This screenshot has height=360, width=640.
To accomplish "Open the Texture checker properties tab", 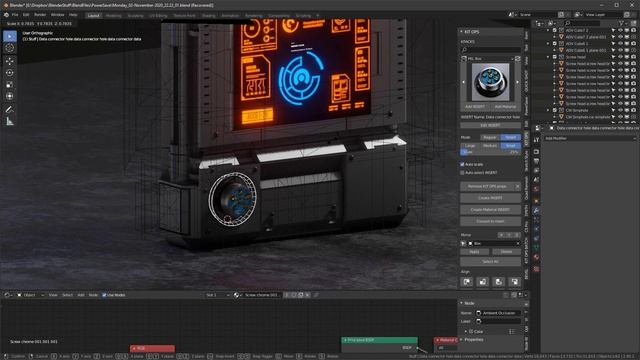I will click(x=536, y=269).
